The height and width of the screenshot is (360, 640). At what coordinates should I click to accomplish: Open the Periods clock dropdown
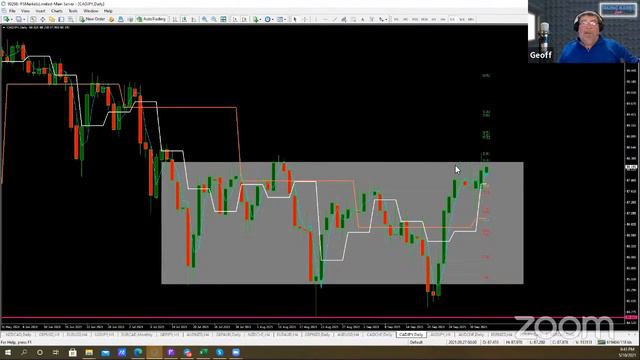[268, 19]
